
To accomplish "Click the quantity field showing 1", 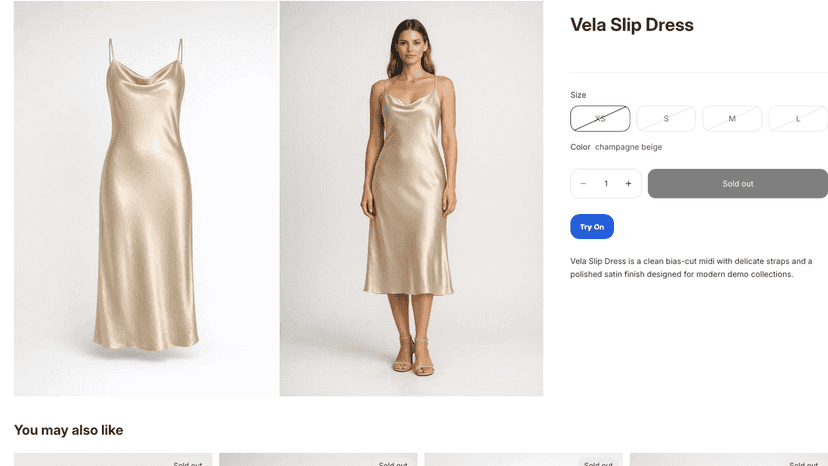I will [x=606, y=184].
